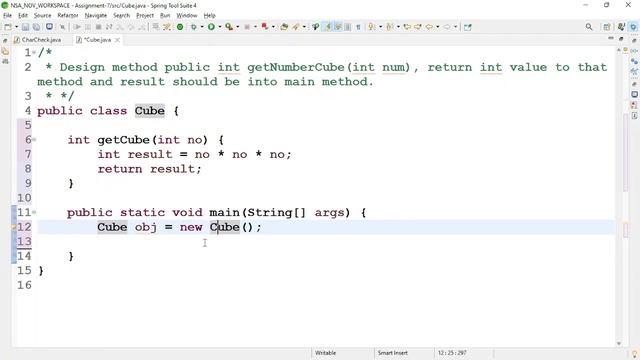Toggle Show Whitespace Characters pilcrow
The image size is (640, 360).
tap(358, 27)
